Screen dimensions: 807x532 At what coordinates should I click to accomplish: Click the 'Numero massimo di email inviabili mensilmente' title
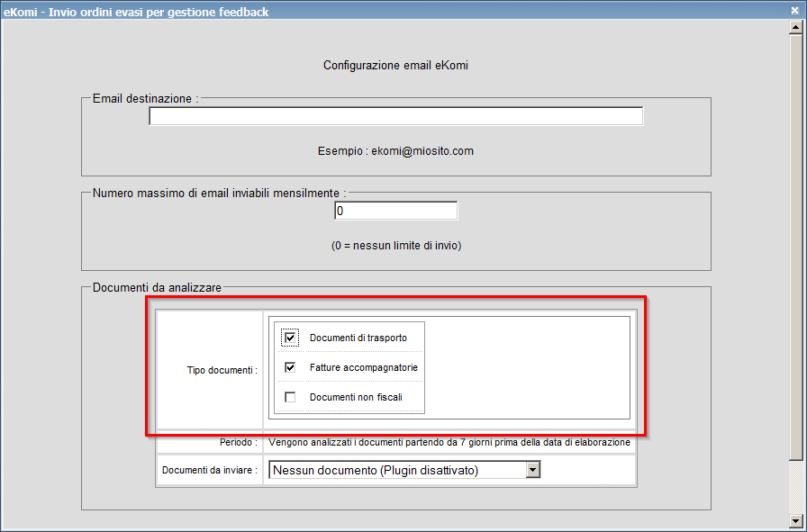(x=219, y=193)
